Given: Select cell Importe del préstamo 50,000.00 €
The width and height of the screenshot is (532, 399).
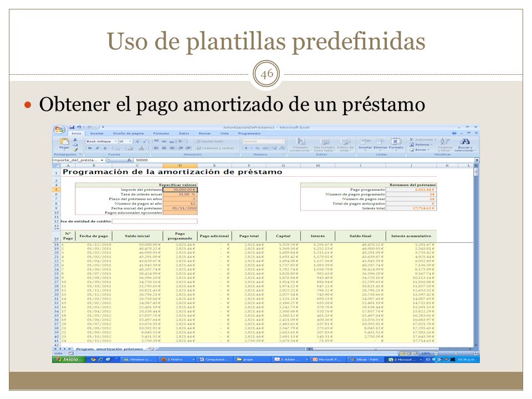Looking at the screenshot, I should click(180, 190).
